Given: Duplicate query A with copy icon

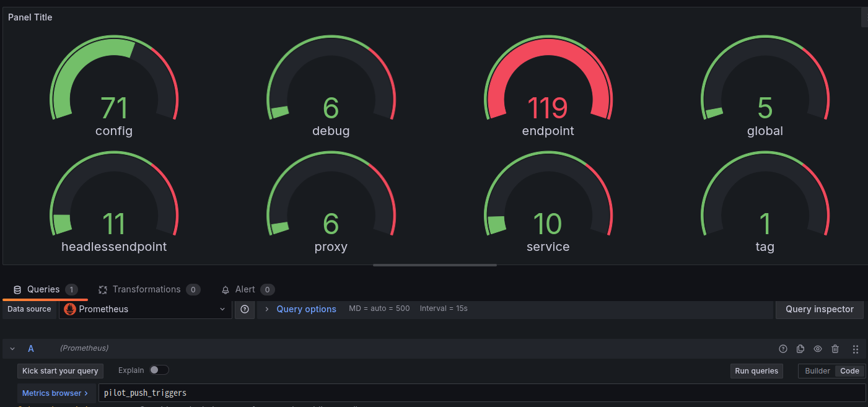Looking at the screenshot, I should [800, 349].
